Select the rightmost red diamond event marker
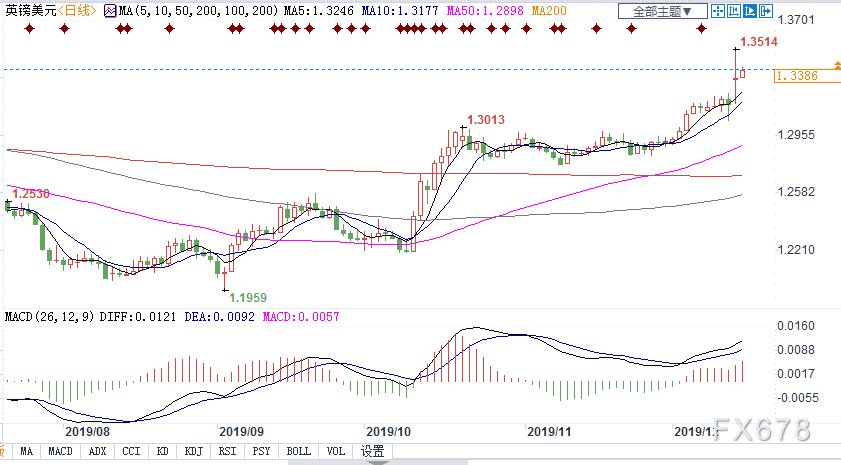 702,28
